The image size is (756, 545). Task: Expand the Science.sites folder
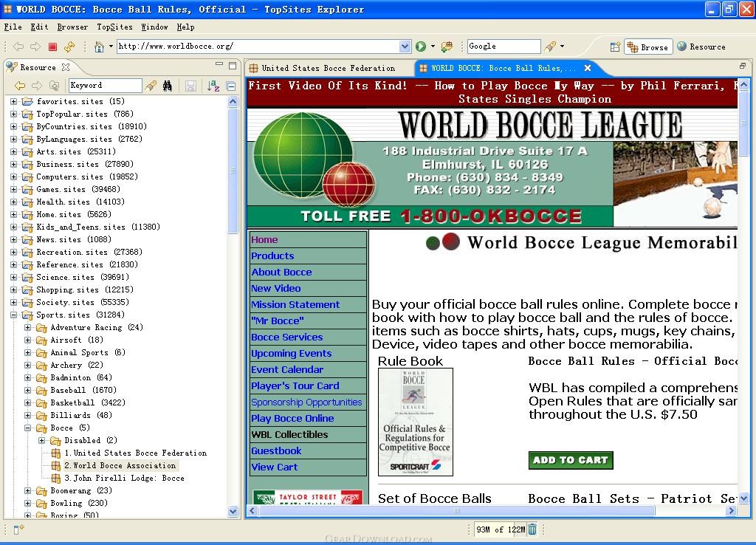click(13, 278)
